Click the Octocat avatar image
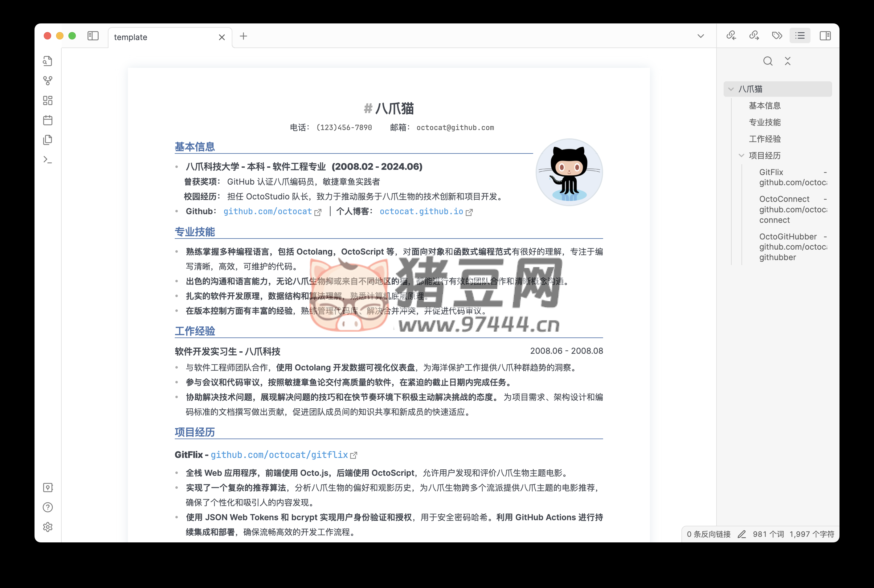 569,172
